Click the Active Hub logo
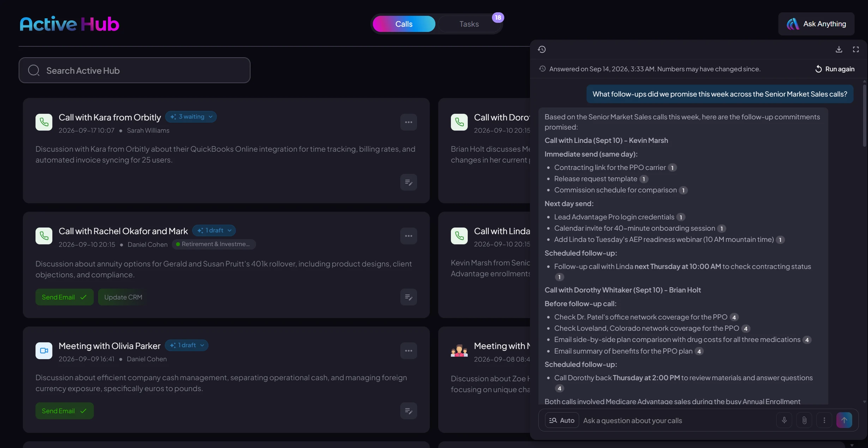Viewport: 868px width, 448px height. point(69,24)
